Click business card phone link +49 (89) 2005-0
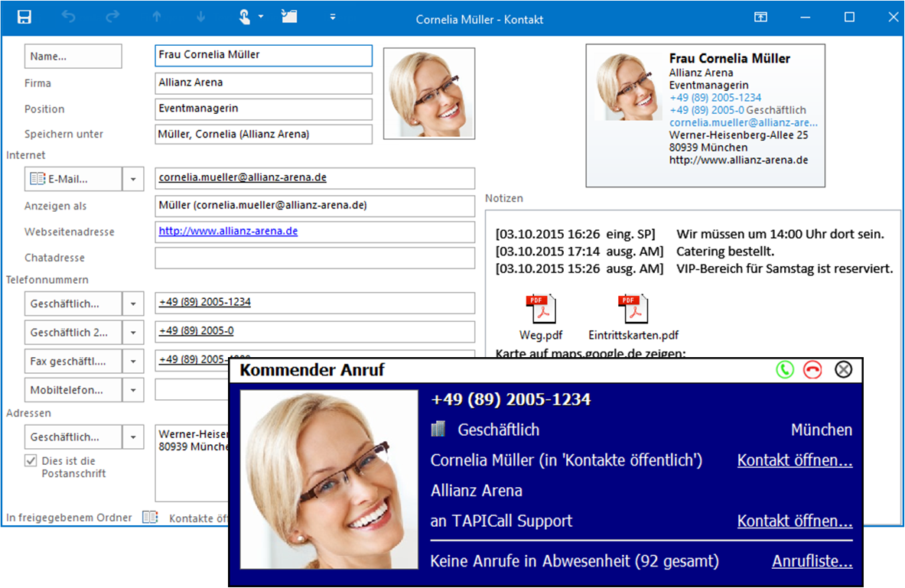 click(x=706, y=109)
